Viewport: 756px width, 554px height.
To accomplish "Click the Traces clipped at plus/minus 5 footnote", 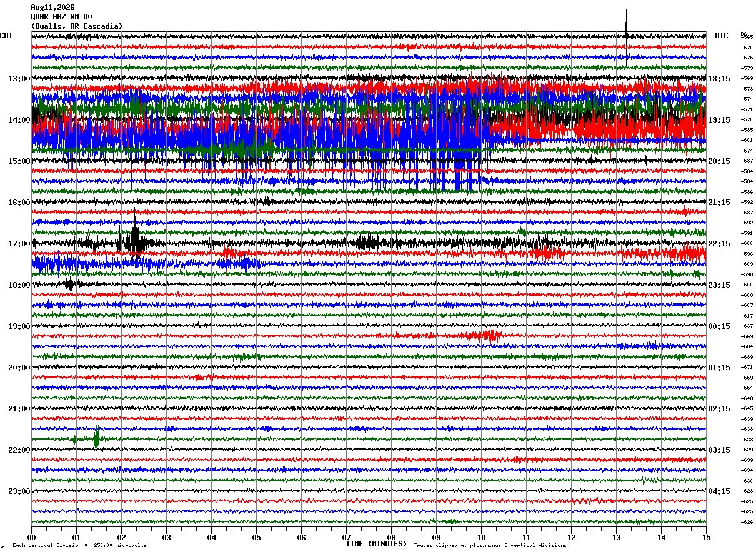I will (x=490, y=545).
